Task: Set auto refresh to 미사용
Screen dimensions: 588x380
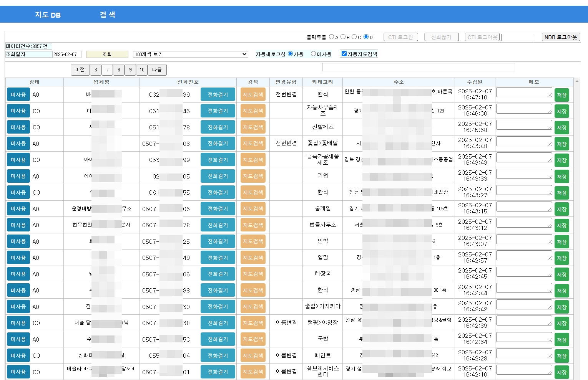Action: [313, 54]
